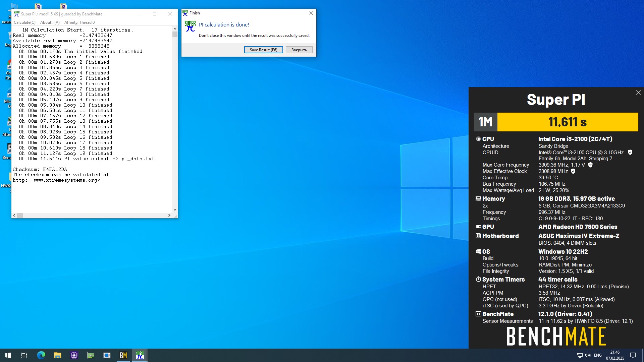Click '44 timer calls' text
644x362 pixels.
558,279
